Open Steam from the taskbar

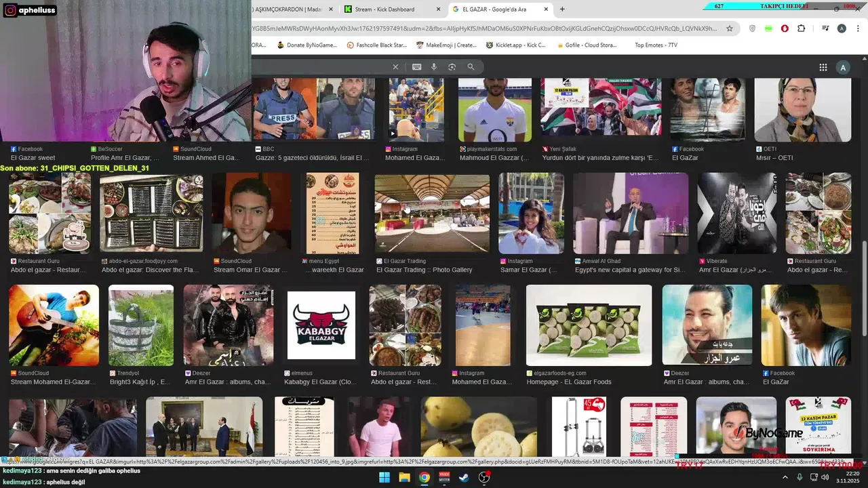[464, 477]
